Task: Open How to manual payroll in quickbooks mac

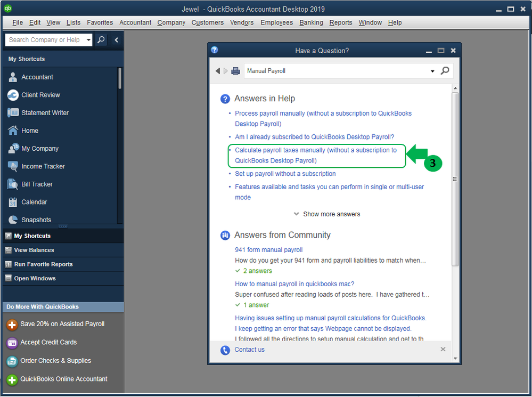Action: (294, 284)
